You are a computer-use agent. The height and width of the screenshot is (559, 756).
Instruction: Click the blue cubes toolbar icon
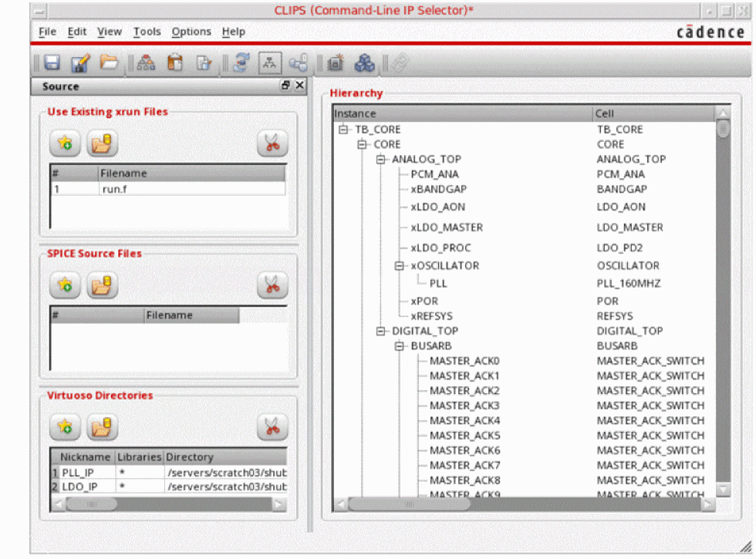364,63
